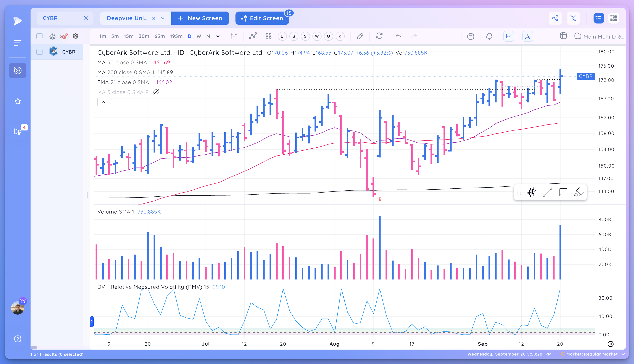Grab the floating toolbar drag handle

point(519,192)
